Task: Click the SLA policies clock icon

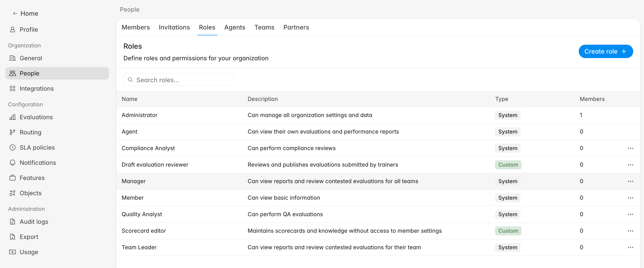Action: click(12, 147)
